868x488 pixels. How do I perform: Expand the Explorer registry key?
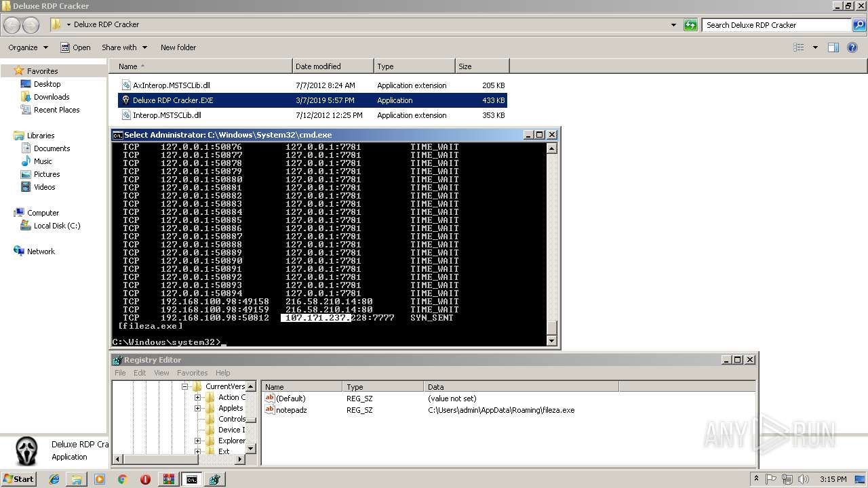(197, 441)
